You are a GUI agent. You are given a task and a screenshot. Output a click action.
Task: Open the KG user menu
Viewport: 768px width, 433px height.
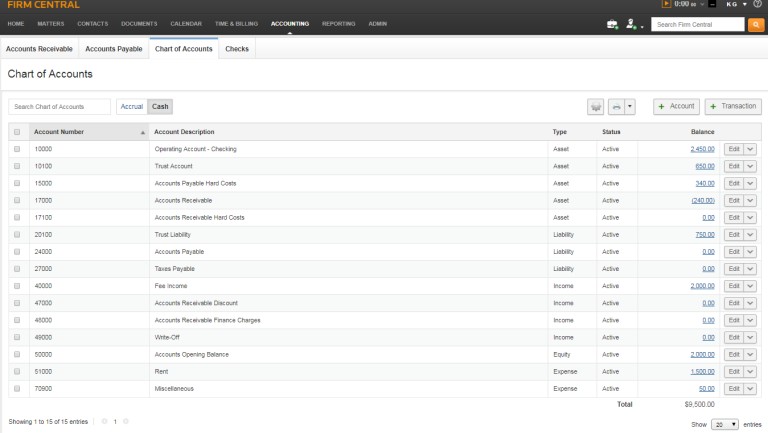coord(736,5)
